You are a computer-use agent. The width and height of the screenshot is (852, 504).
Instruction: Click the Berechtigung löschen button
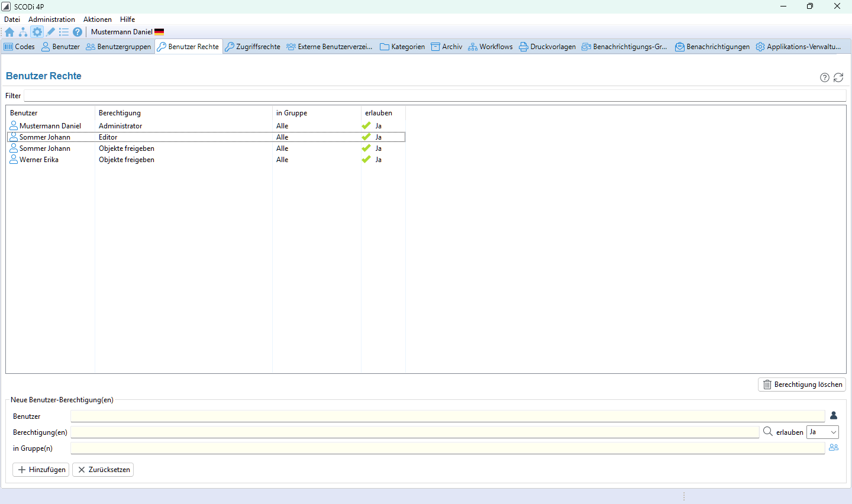click(x=802, y=385)
